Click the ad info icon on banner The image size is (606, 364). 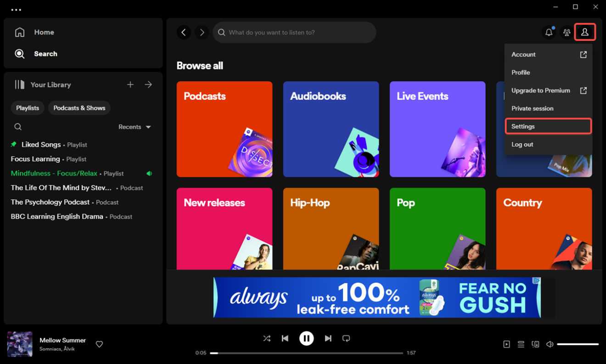(536, 280)
